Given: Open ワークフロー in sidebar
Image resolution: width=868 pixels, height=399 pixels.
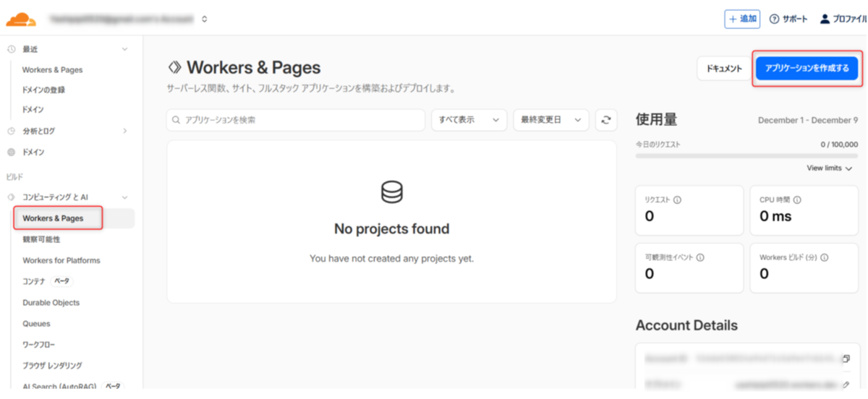Looking at the screenshot, I should [38, 345].
